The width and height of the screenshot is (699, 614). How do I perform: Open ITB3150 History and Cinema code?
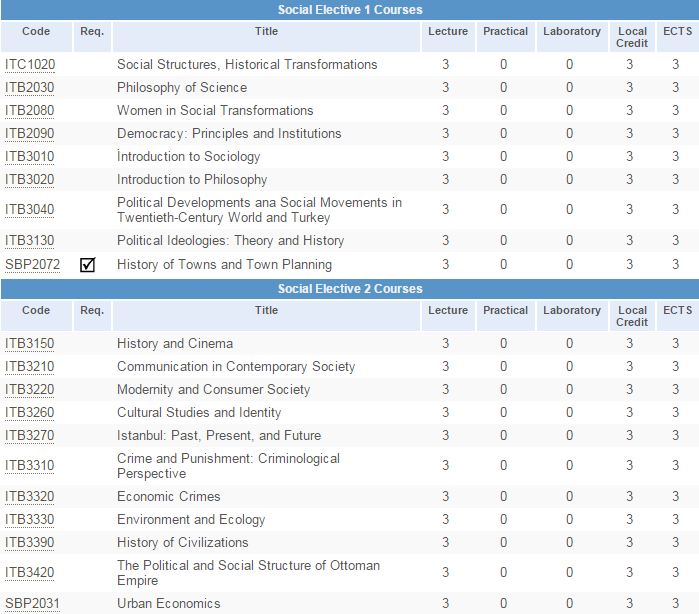point(30,344)
